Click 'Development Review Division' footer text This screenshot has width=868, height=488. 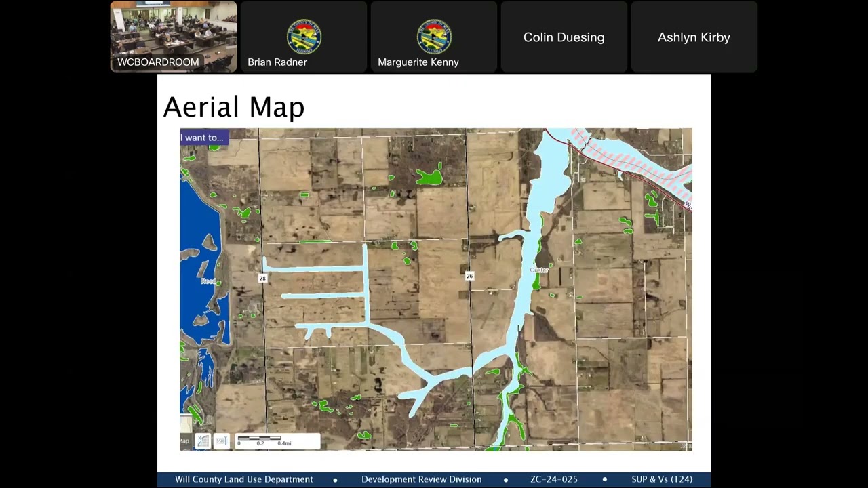tap(422, 479)
